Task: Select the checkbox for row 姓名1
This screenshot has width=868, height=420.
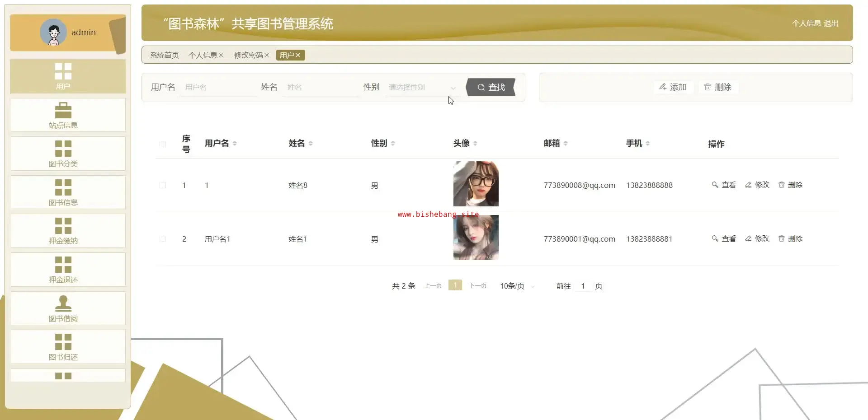Action: (x=163, y=239)
